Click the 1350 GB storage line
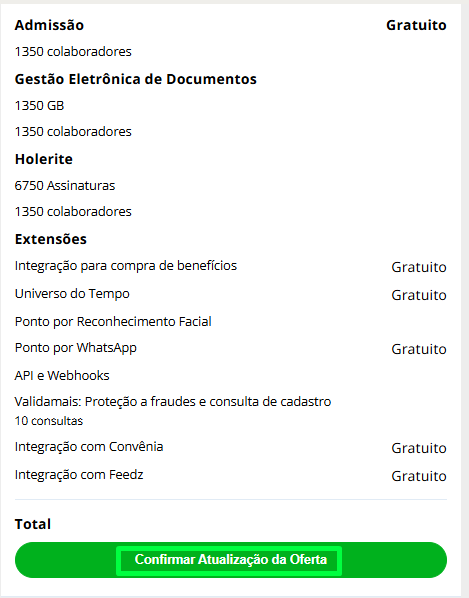The image size is (469, 598). pyautogui.click(x=39, y=105)
